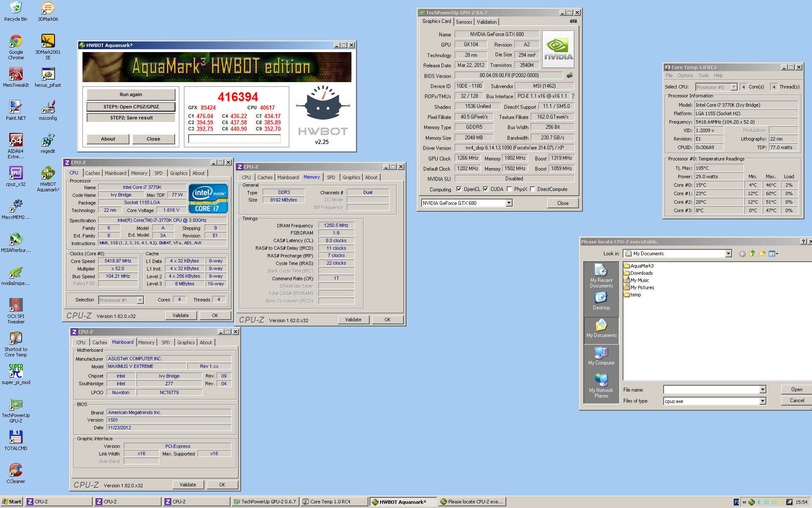The image size is (812, 508).
Task: Expand the NVIDIA GeForce GTX 680 dropdown
Action: (509, 203)
